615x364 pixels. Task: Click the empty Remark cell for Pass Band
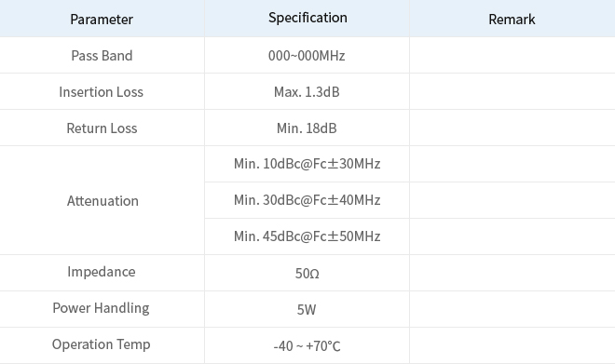click(512, 55)
